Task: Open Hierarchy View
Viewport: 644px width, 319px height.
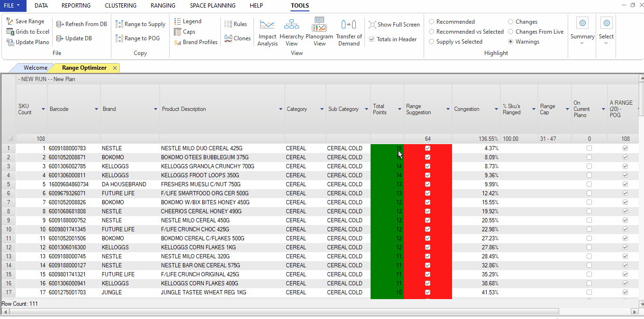Action: point(291,32)
